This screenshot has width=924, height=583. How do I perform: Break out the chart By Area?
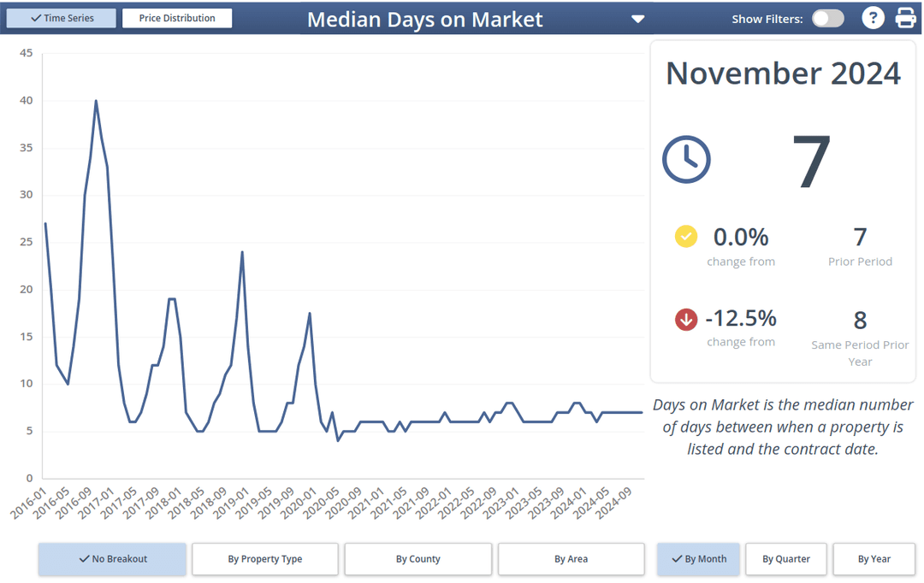[x=571, y=559]
